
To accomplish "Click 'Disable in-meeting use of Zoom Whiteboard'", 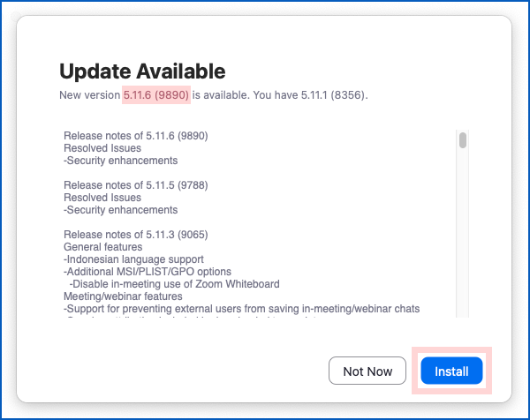I will pos(175,284).
